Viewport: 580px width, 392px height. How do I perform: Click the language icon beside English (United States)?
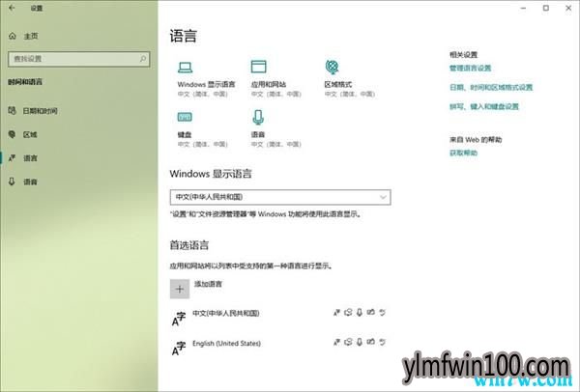tap(178, 348)
